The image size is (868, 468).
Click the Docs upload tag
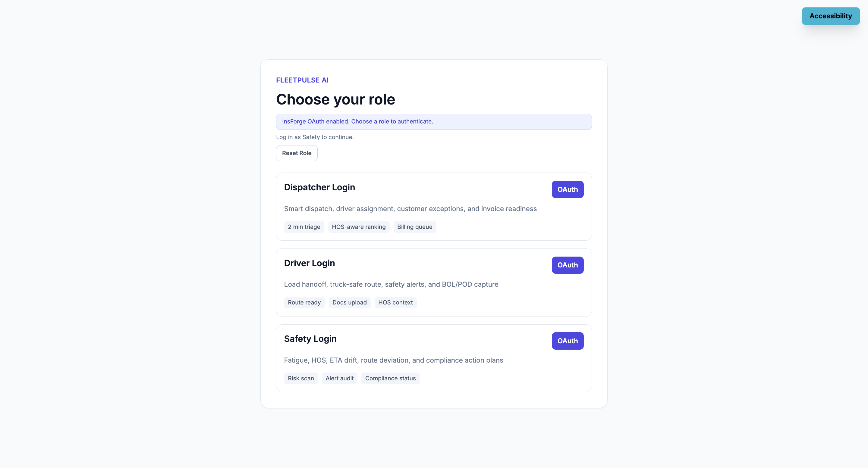coord(349,302)
